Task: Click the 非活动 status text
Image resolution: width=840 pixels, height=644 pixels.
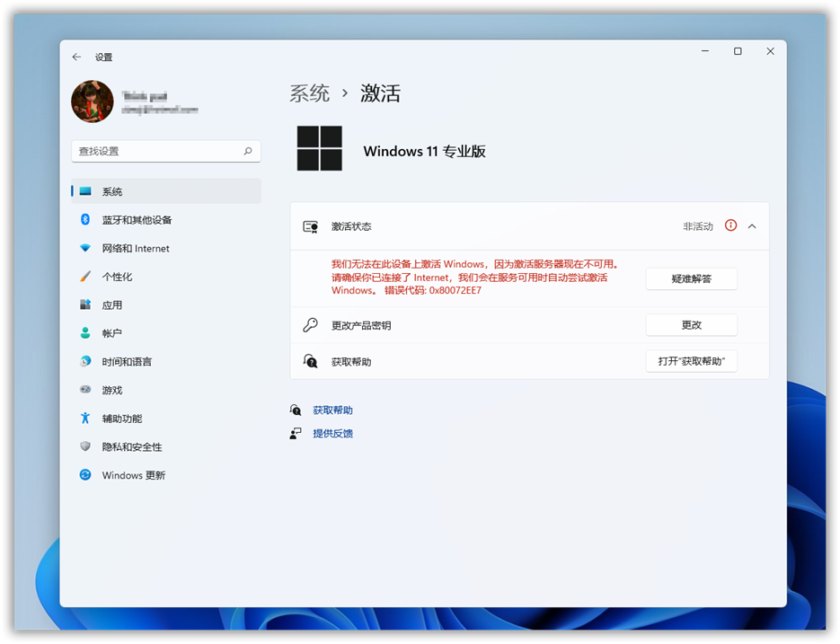Action: tap(698, 226)
